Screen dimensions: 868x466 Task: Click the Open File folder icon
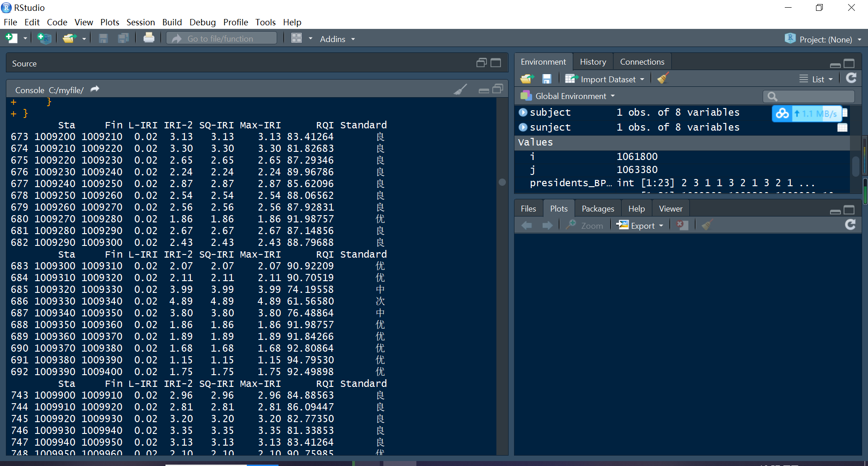69,39
